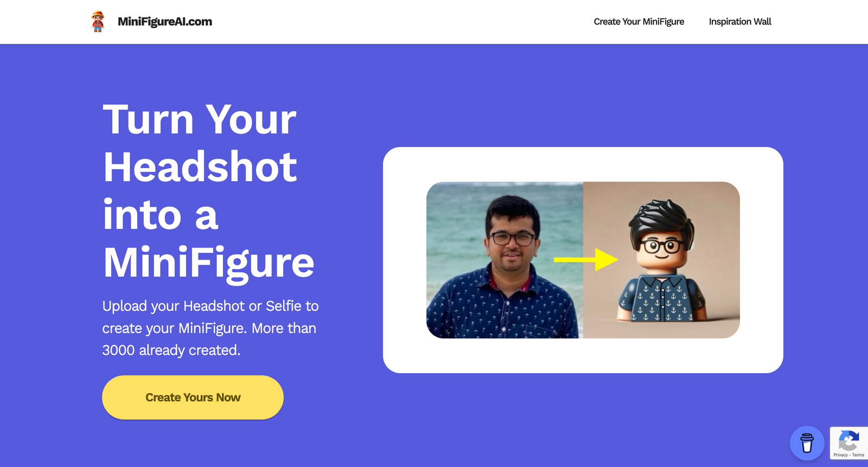Click the minifigure logo icon in header
This screenshot has width=868, height=467.
98,22
